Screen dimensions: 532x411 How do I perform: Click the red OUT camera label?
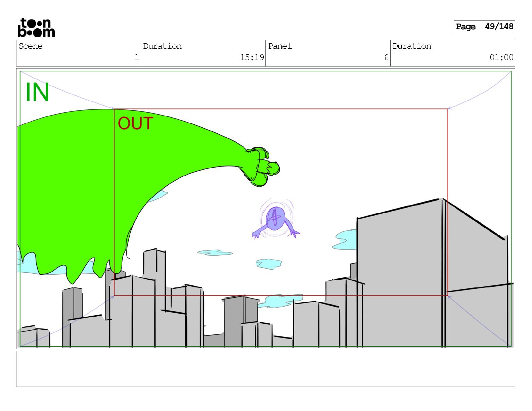click(x=135, y=123)
